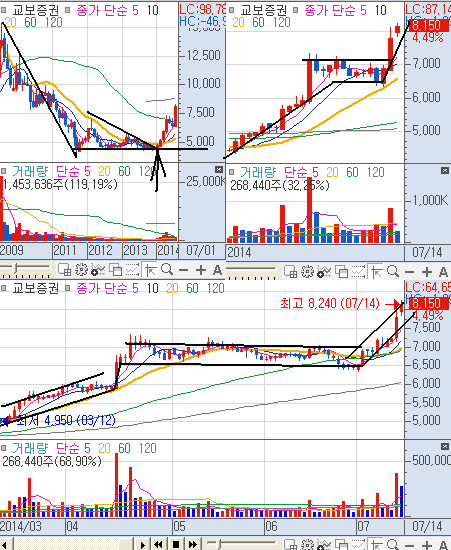Screen dimensions: 451x550
Task: Click the stop button in daily chart toolbar
Action: [176, 544]
